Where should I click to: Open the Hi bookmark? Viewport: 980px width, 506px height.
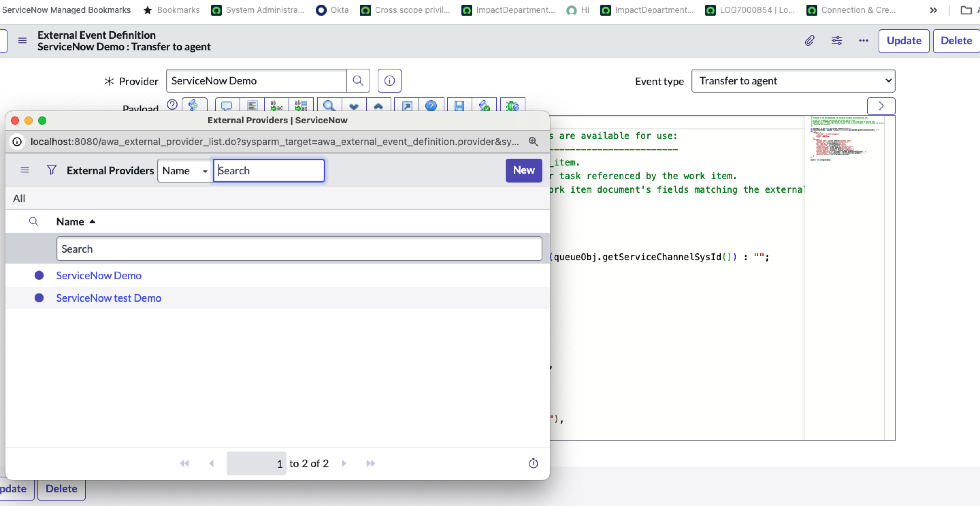pyautogui.click(x=578, y=10)
